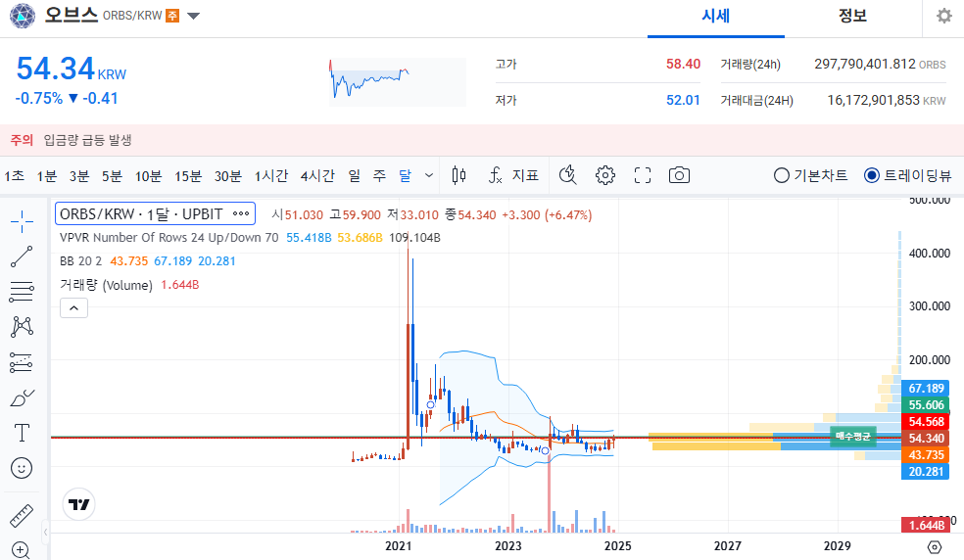Click the 거래량 (Volume) indicator label
The height and width of the screenshot is (560, 964).
click(106, 285)
